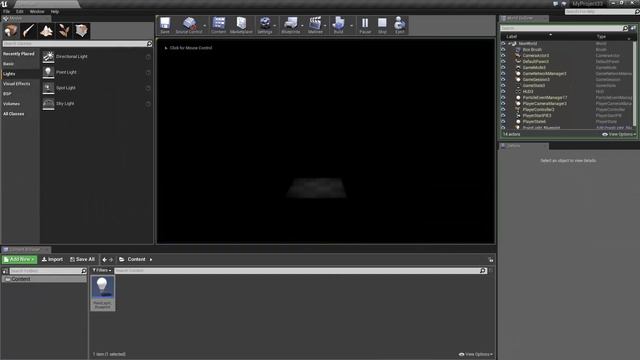Toggle visibility of GameMode row
Viewport: 640px width, 360px height.
pyautogui.click(x=503, y=67)
